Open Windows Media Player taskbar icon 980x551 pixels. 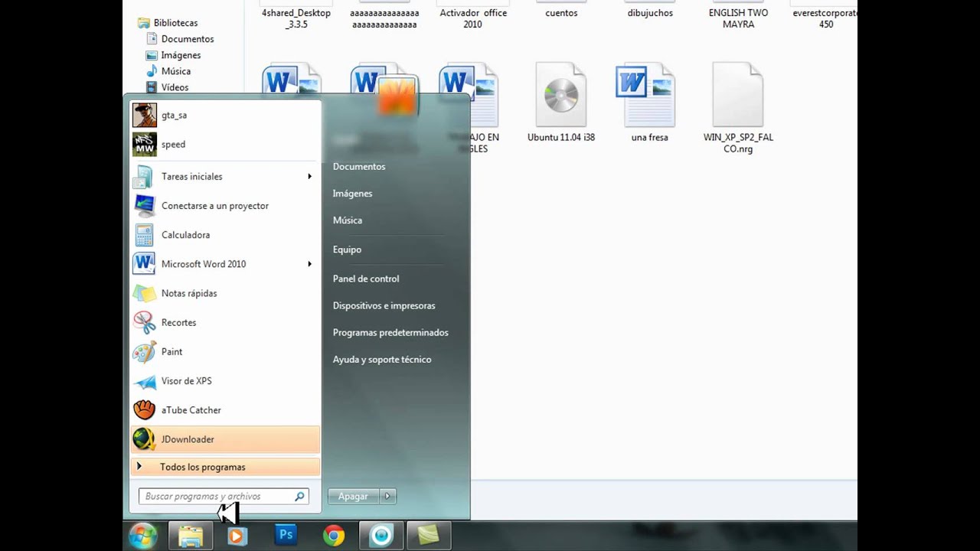click(237, 536)
